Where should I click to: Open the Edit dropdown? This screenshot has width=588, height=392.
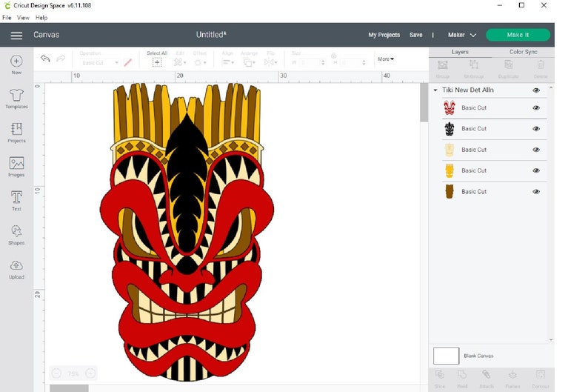click(x=180, y=62)
